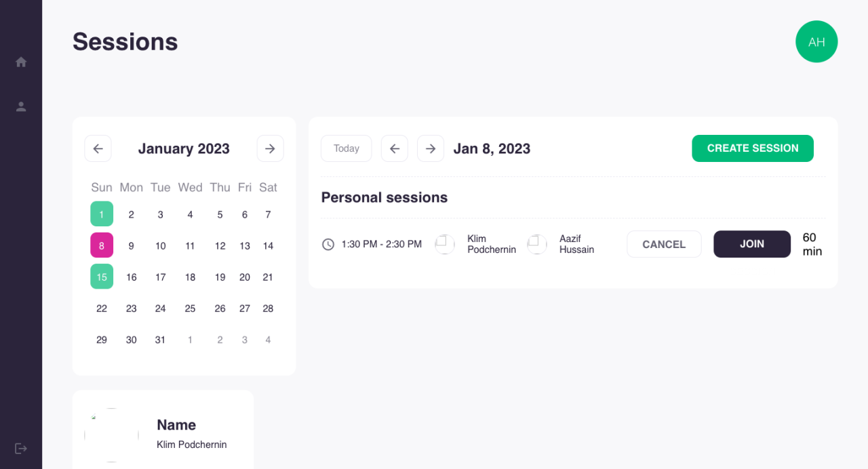Open the Home icon in sidebar

(21, 62)
